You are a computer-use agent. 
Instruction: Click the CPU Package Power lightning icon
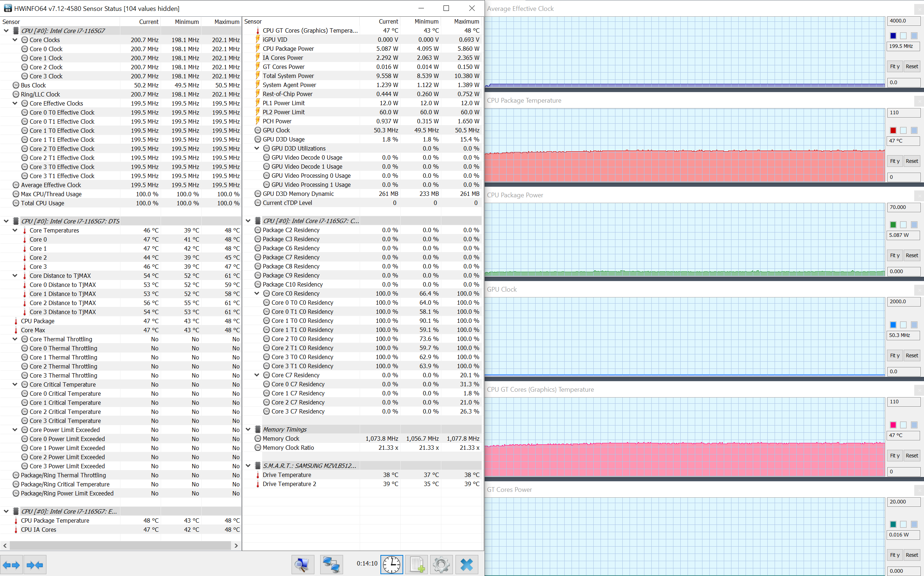click(x=258, y=49)
